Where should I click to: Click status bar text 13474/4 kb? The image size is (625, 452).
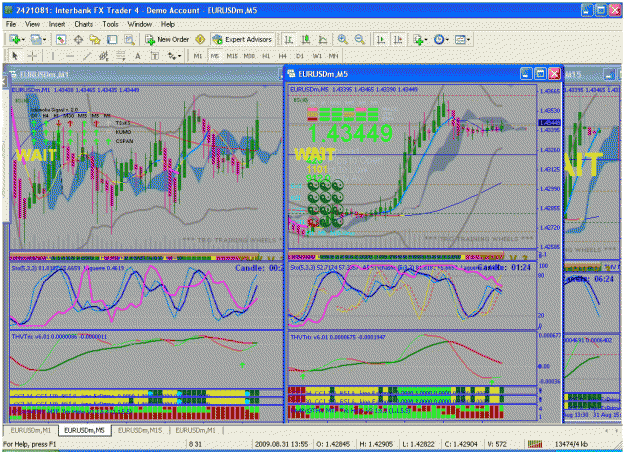click(x=571, y=444)
